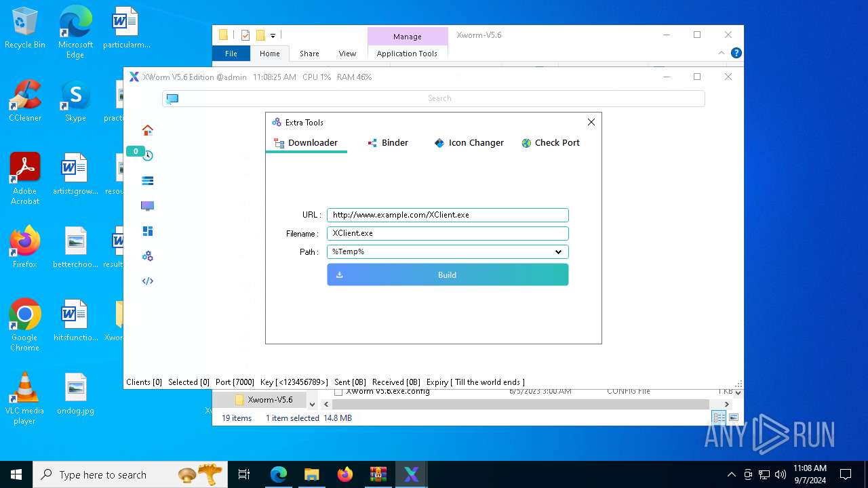Select the betterchoo... image file on desktop
Screen dimensions: 868x488
pos(75,248)
